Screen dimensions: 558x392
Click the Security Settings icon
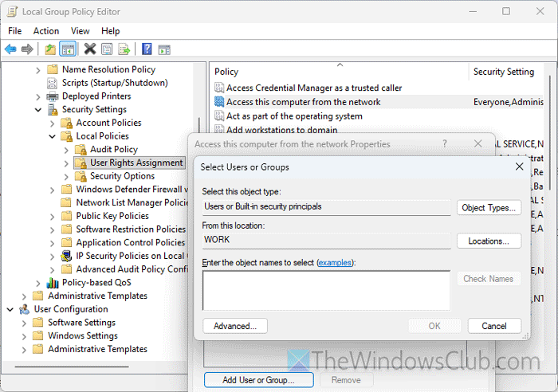tap(53, 110)
